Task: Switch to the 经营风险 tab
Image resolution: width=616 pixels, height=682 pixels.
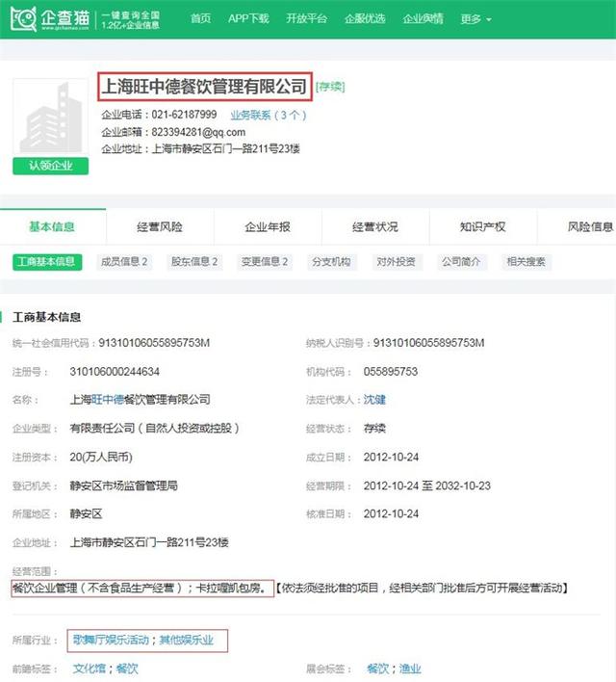Action: 160,226
